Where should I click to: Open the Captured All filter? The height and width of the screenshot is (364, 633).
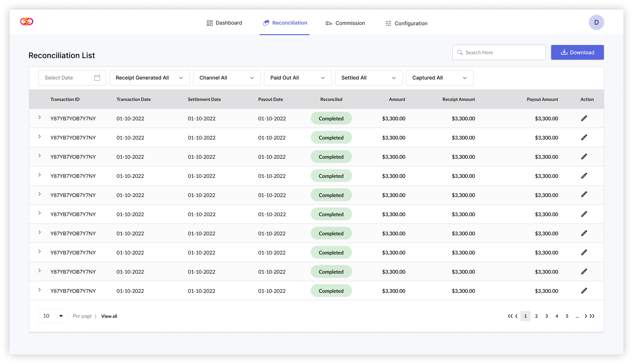[440, 78]
